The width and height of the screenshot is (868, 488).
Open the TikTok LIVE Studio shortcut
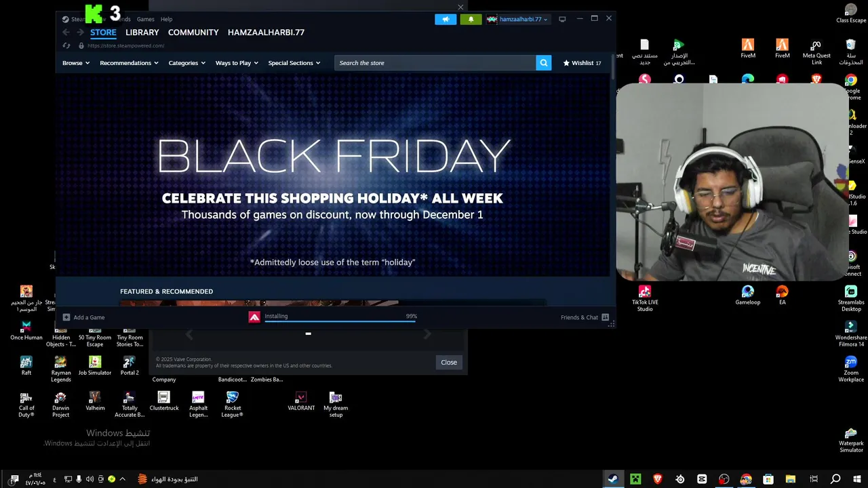click(x=645, y=299)
